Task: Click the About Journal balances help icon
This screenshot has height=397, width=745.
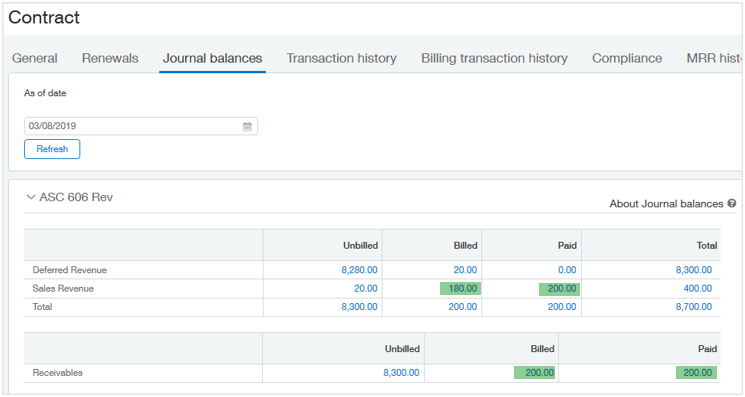Action: click(x=732, y=203)
